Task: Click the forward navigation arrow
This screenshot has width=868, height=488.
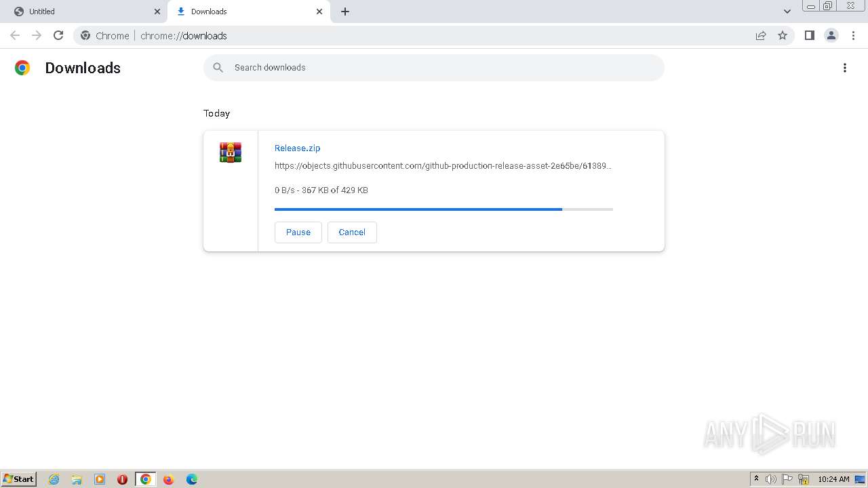Action: [37, 35]
